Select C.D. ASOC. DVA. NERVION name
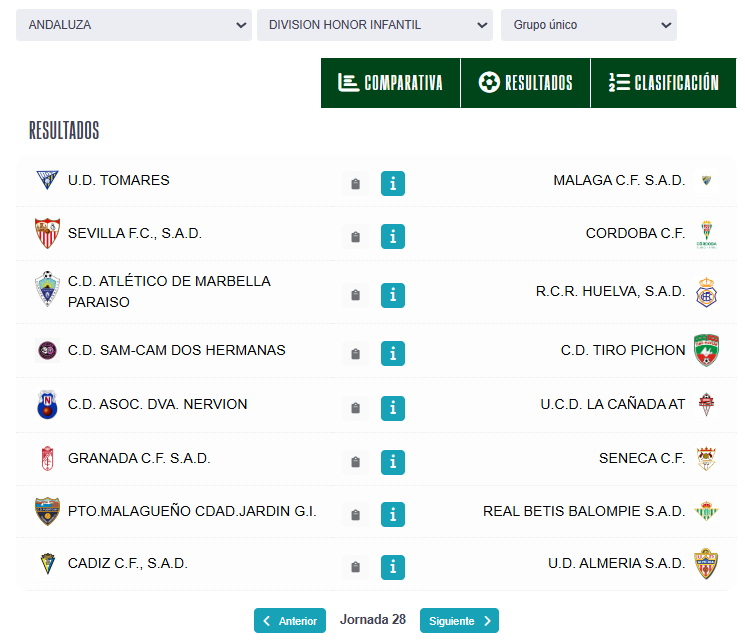Image resolution: width=745 pixels, height=641 pixels. pos(158,404)
